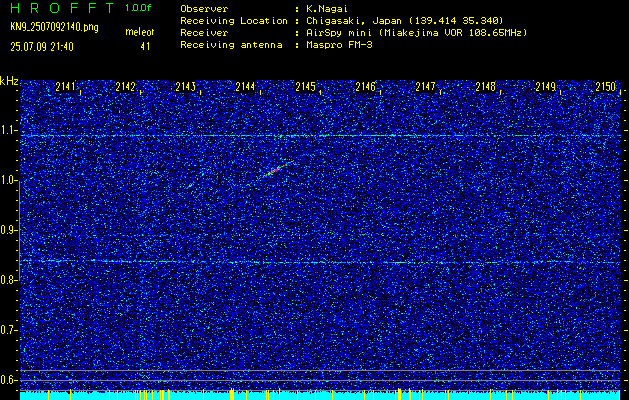
Task: Select Maspro FM-3 antenna text
Action: point(339,45)
